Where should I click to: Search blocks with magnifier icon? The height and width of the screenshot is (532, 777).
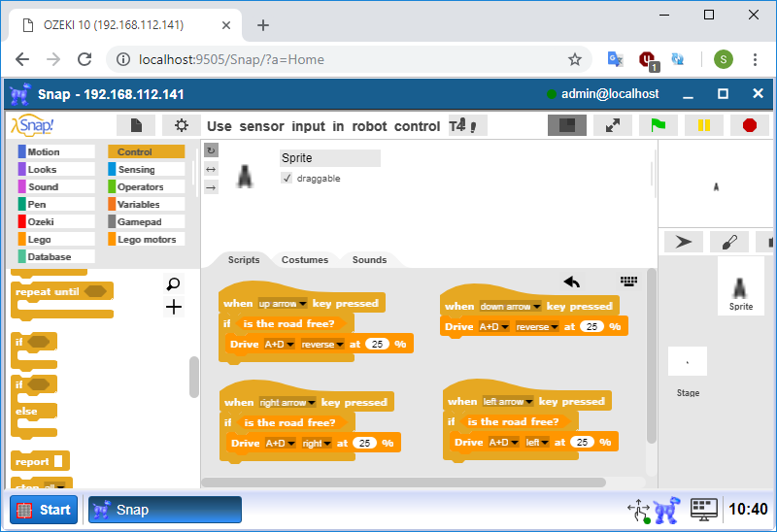174,284
